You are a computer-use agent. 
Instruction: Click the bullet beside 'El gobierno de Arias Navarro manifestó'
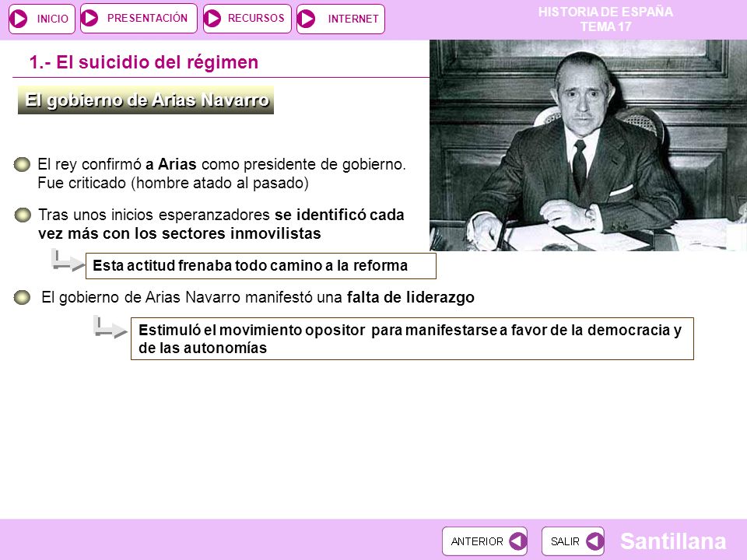click(22, 297)
